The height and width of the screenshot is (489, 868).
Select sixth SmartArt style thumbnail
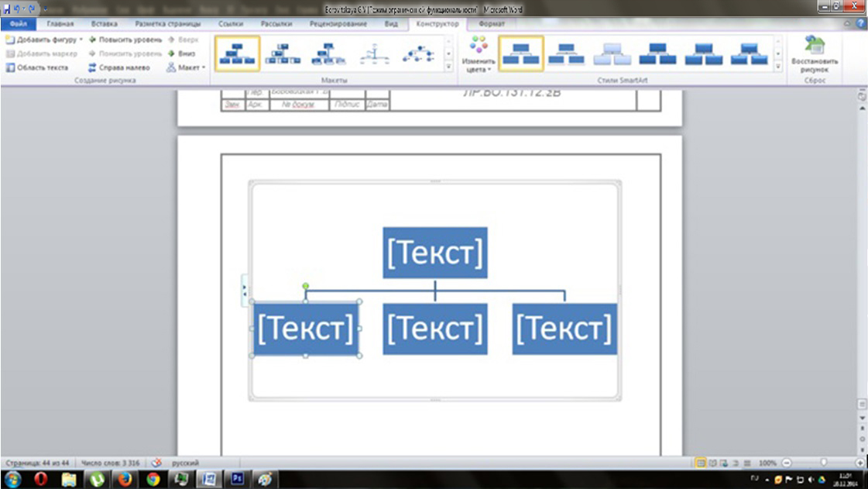[749, 53]
